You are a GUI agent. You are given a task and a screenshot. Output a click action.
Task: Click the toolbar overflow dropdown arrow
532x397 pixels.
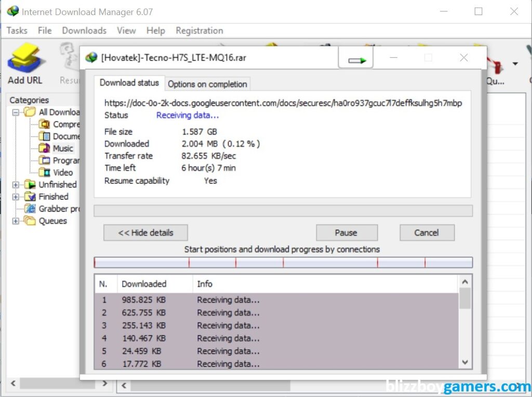515,63
